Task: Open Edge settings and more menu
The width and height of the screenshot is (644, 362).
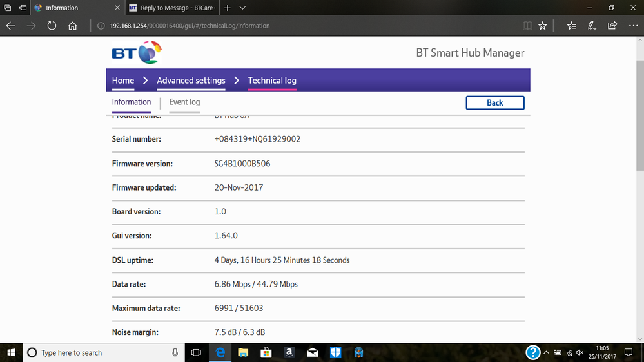Action: 633,26
